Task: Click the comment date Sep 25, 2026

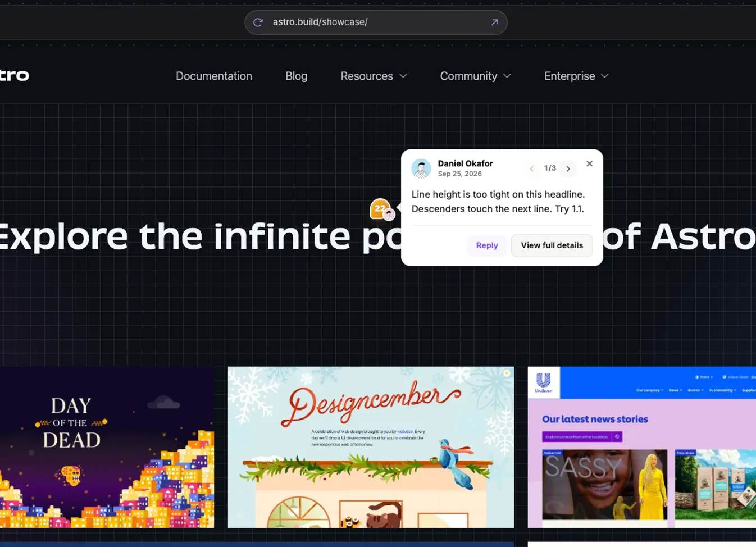Action: pos(459,174)
